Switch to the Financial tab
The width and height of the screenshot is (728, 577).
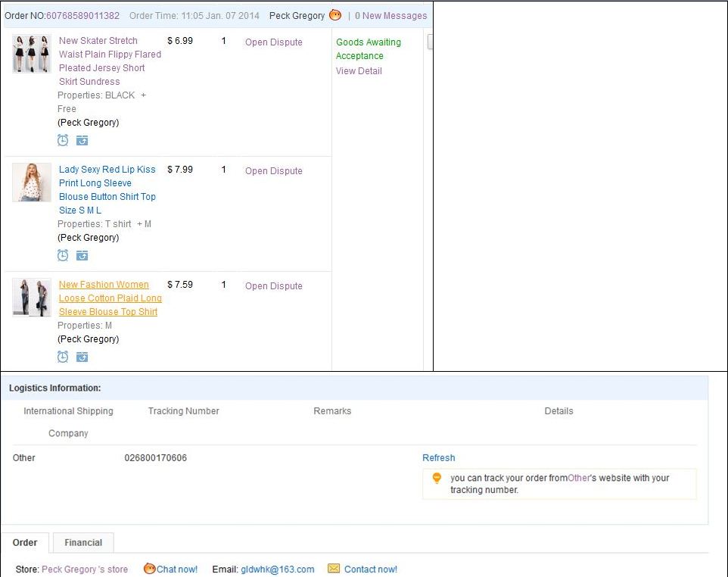[83, 542]
